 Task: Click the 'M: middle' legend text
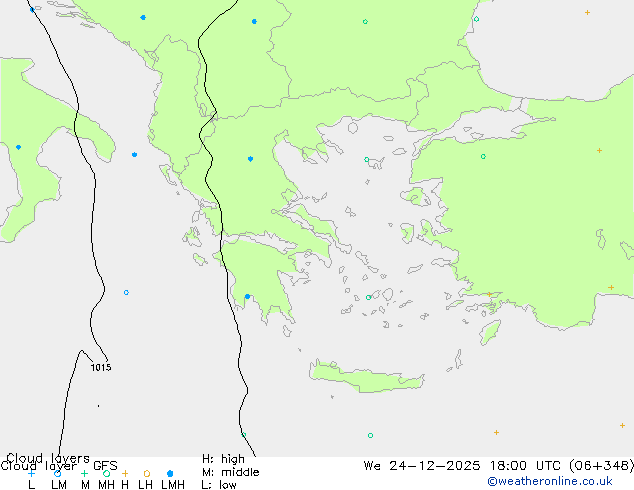pos(230,472)
